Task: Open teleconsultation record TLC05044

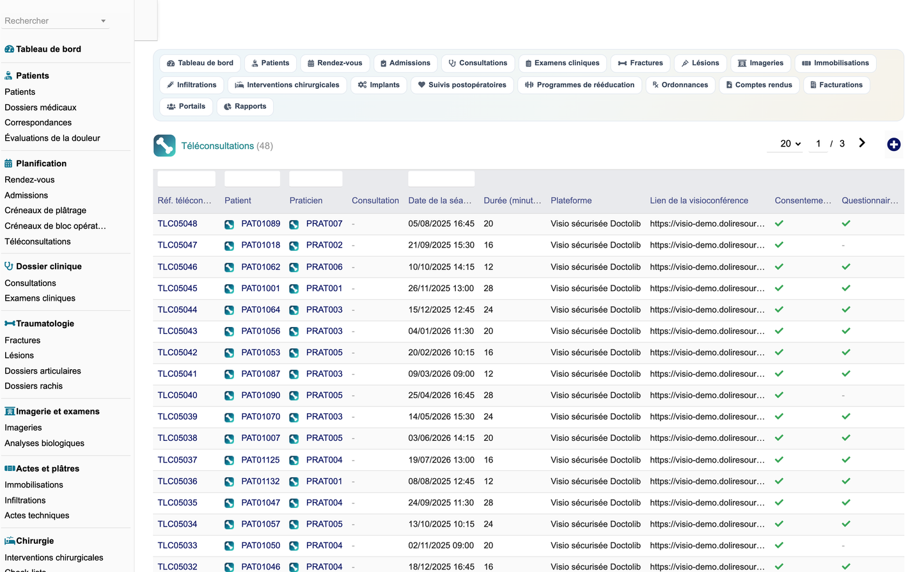Action: click(x=177, y=310)
